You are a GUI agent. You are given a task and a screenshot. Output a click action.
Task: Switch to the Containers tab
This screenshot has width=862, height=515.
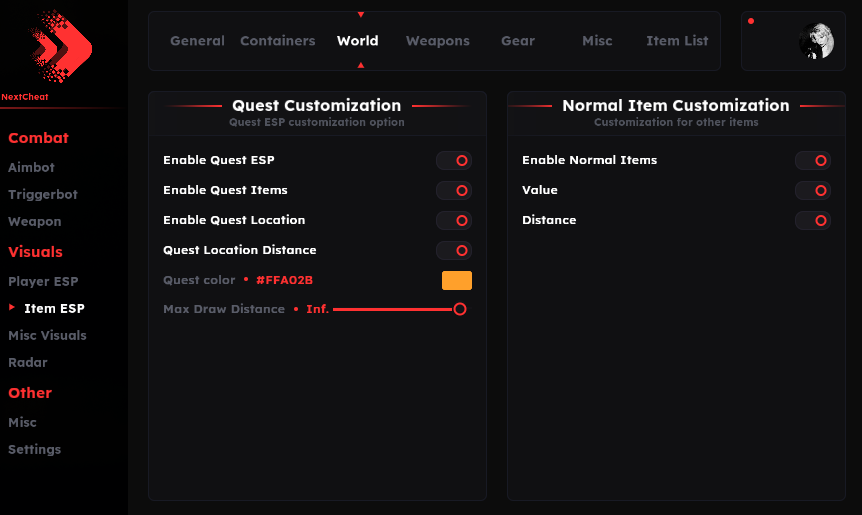(x=277, y=41)
